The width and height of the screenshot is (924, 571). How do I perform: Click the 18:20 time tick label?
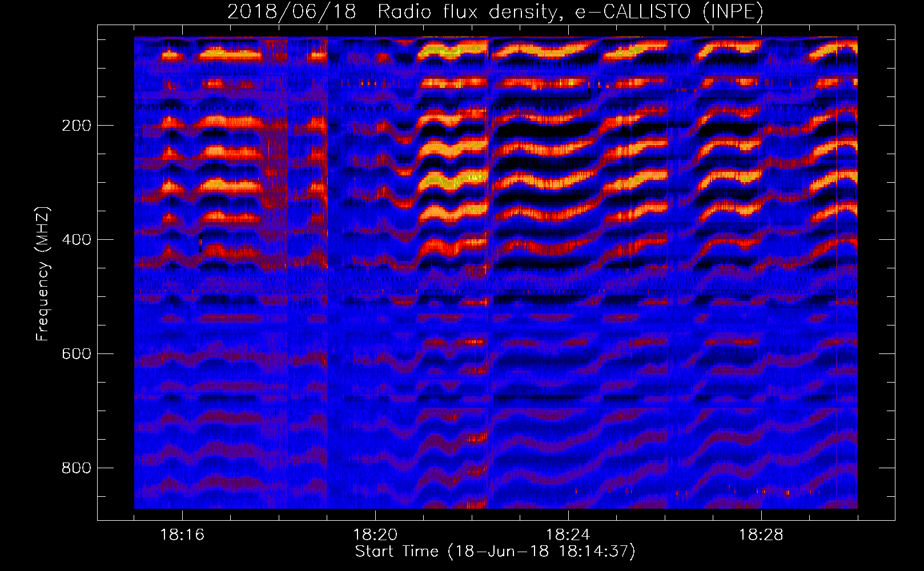click(x=375, y=535)
